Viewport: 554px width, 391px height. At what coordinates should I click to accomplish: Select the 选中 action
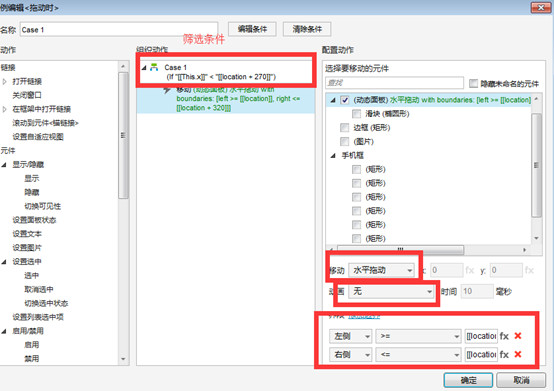[32, 276]
